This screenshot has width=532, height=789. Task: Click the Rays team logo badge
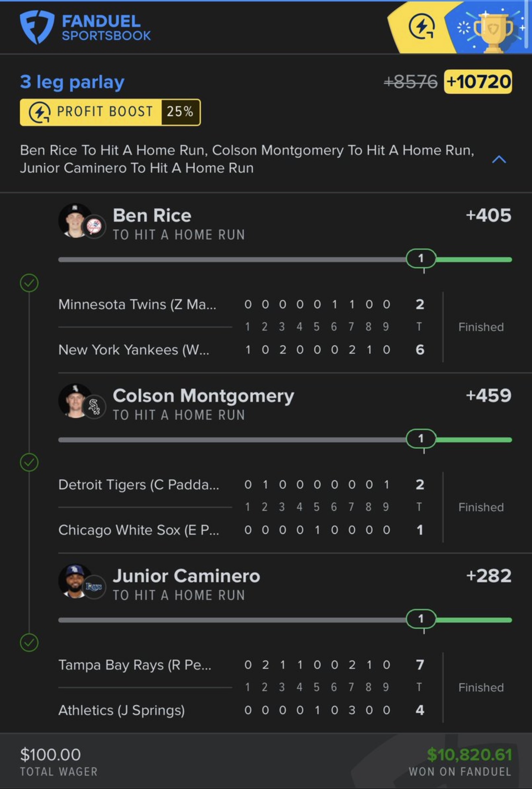coord(94,586)
